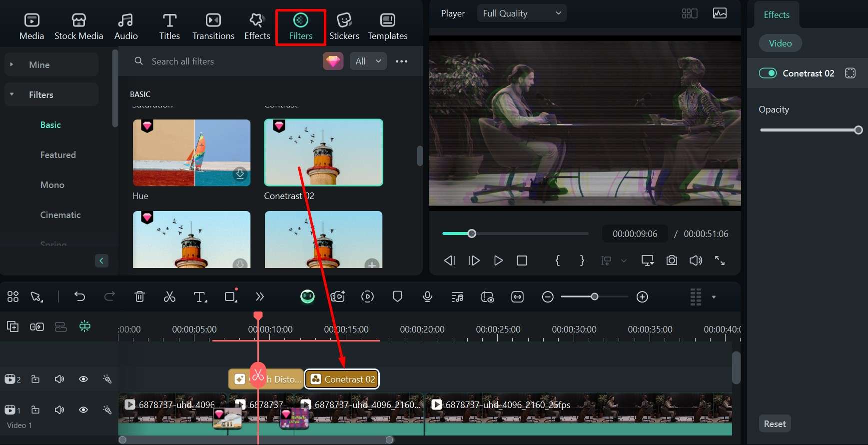This screenshot has width=868, height=445.
Task: Open the Templates tab
Action: coord(388,26)
